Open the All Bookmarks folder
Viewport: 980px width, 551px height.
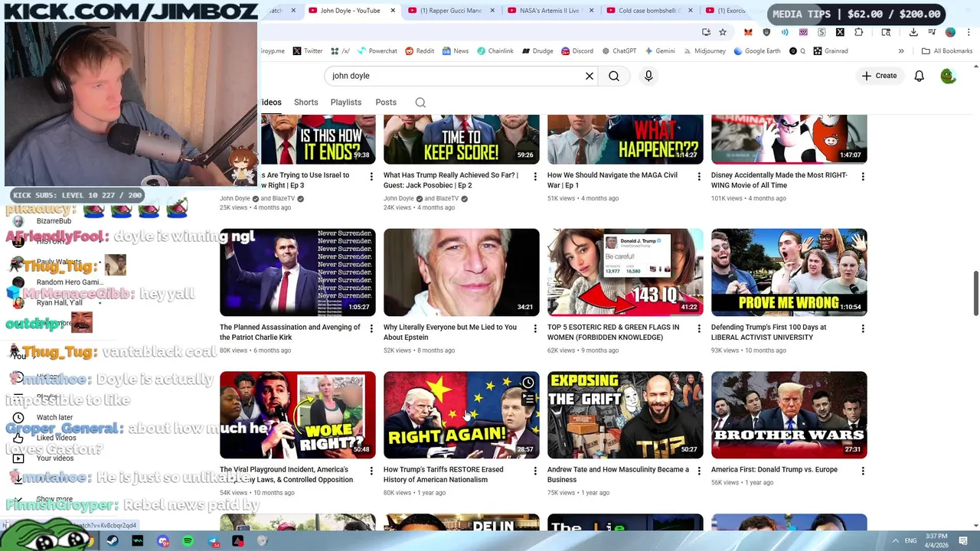tap(947, 51)
